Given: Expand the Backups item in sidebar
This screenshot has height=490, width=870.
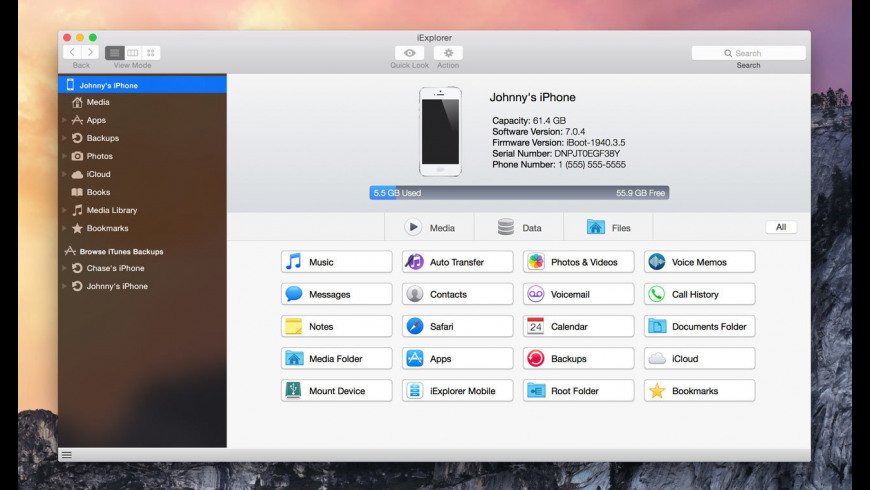Looking at the screenshot, I should click(x=65, y=138).
